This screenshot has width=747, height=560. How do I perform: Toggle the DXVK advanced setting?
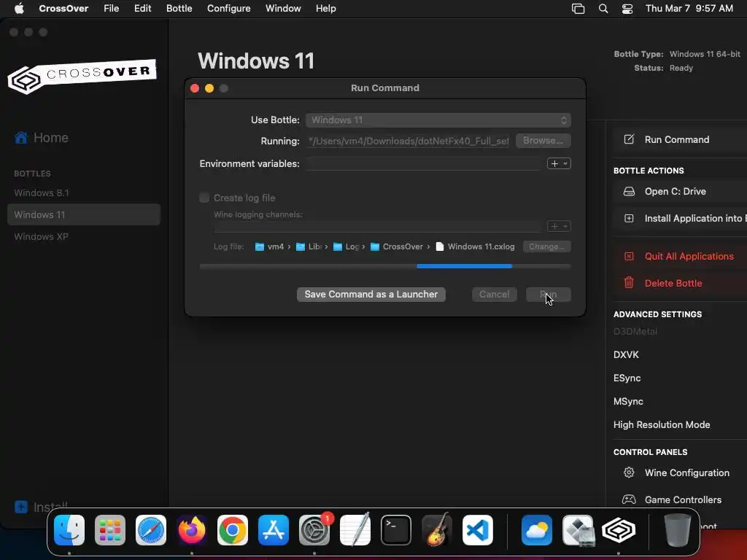pos(626,355)
